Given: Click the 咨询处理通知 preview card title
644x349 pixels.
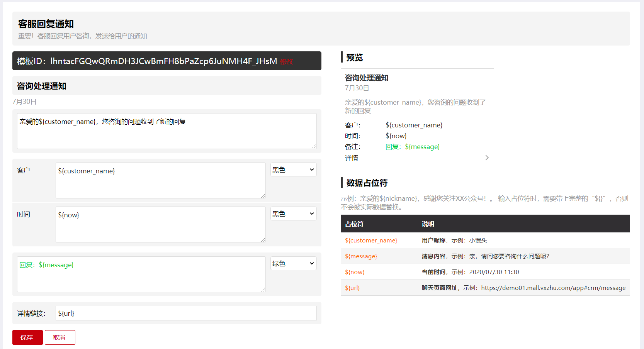Looking at the screenshot, I should [366, 78].
